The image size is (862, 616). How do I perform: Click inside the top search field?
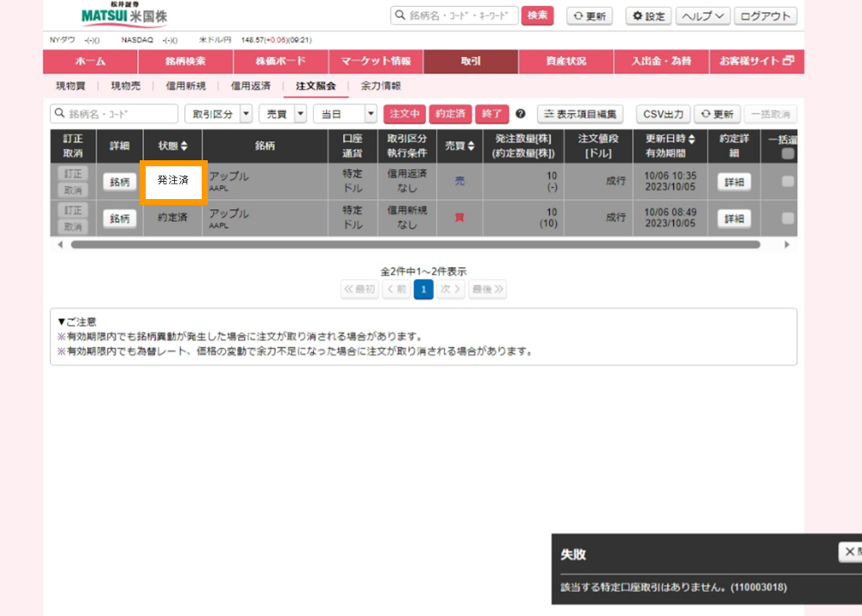(454, 16)
